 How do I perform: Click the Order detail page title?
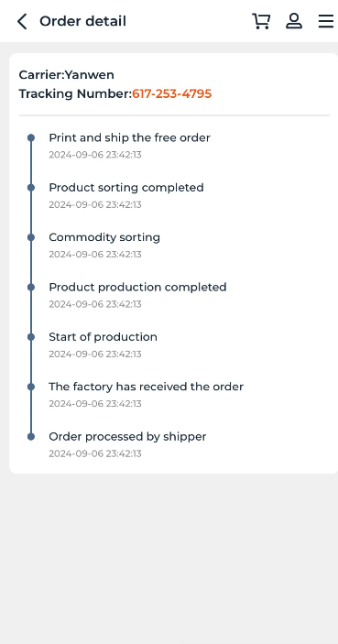(x=82, y=21)
